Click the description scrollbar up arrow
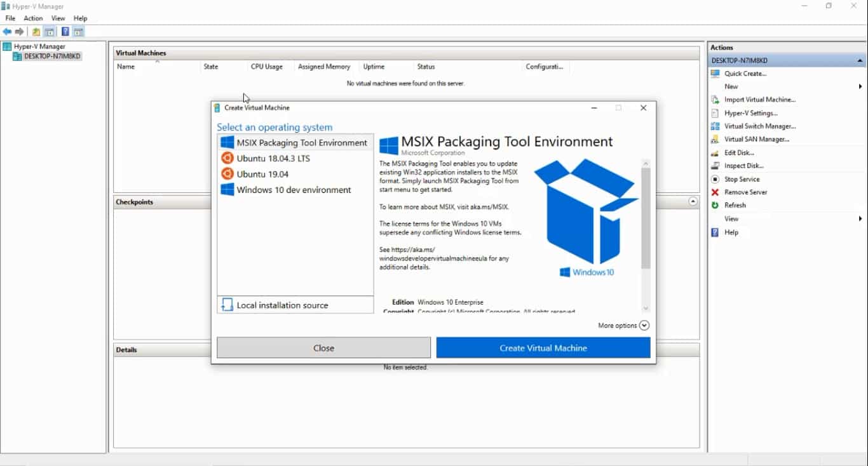Screen dimensions: 868x466 click(646, 163)
